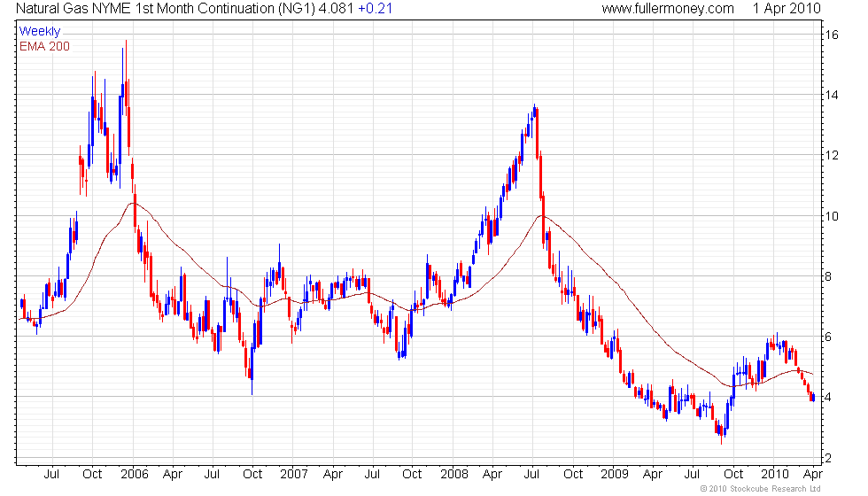The image size is (868, 496).
Task: Click the y-axis value 16
Action: point(832,35)
